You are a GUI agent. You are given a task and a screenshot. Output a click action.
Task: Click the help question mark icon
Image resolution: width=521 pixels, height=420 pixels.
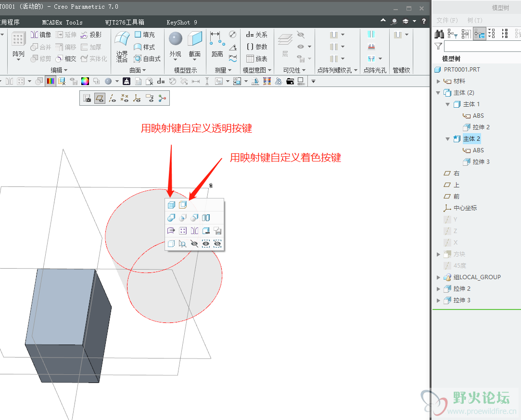pos(424,21)
